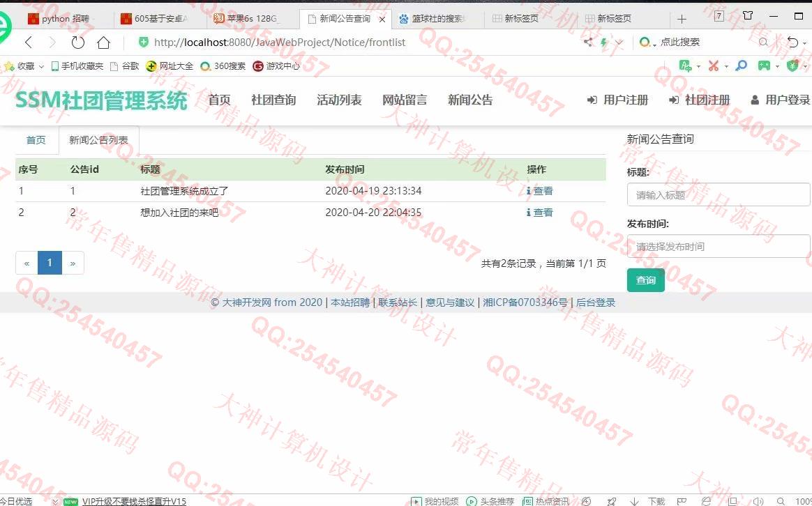Go to next page with » button
Screen dimensions: 812x506
point(73,263)
